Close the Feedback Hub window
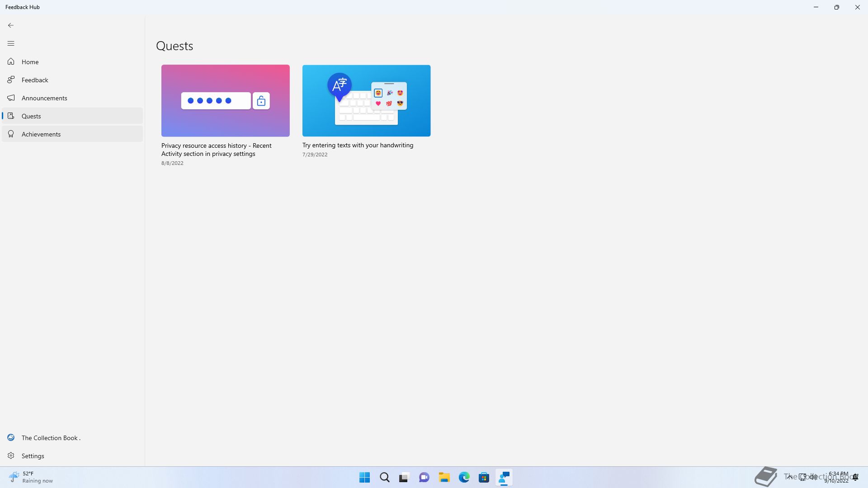This screenshot has width=868, height=488. point(858,7)
